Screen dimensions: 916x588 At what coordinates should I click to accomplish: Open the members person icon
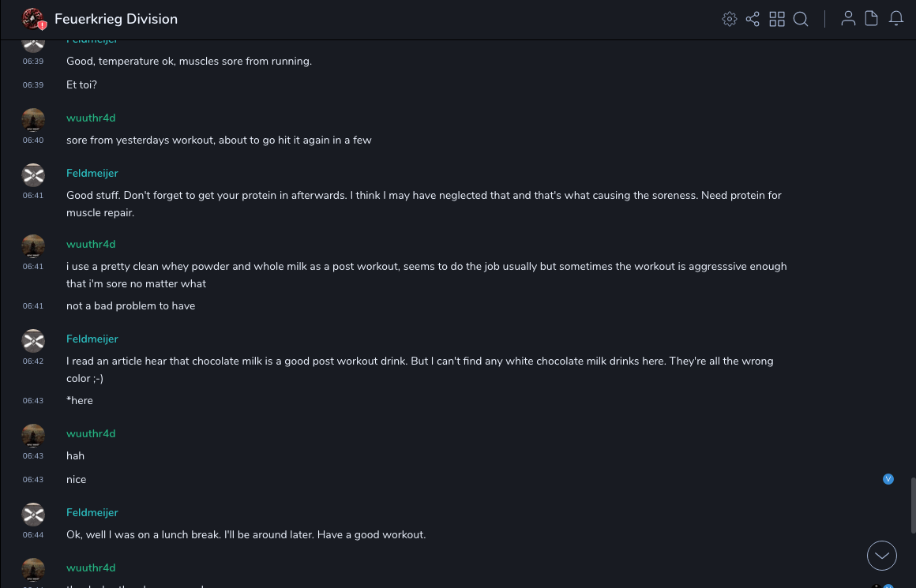tap(848, 19)
